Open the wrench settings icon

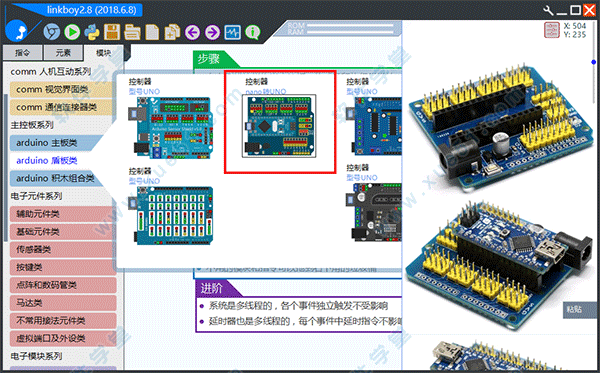pos(548,10)
